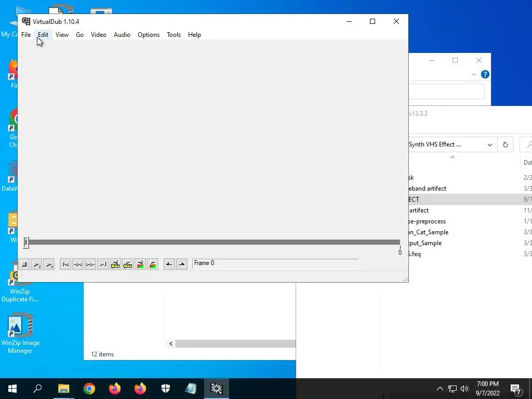Open Windows Security shield in taskbar

pos(166,389)
